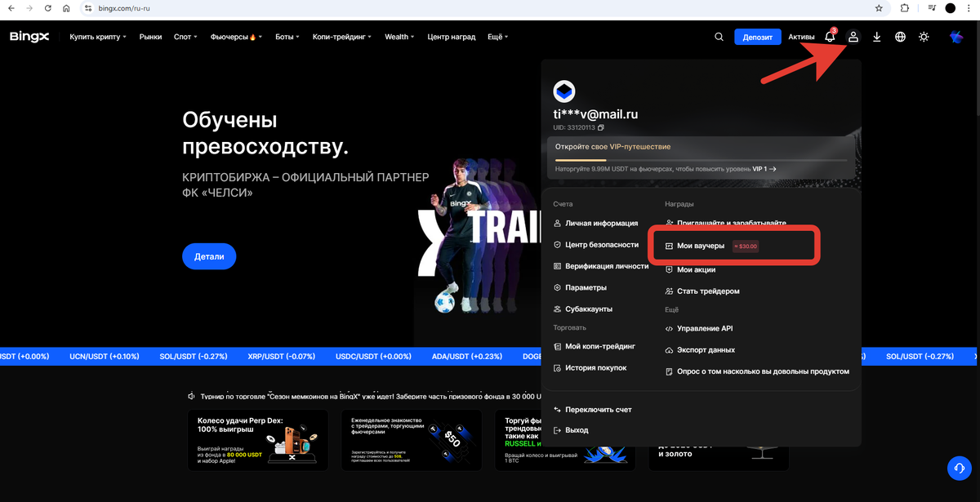Viewport: 980px width, 502px height.
Task: Open Колесо удачи Perp Dex promo card
Action: 258,440
